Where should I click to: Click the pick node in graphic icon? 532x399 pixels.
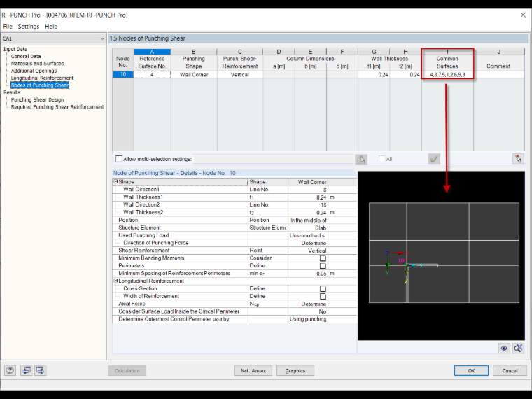coord(518,158)
